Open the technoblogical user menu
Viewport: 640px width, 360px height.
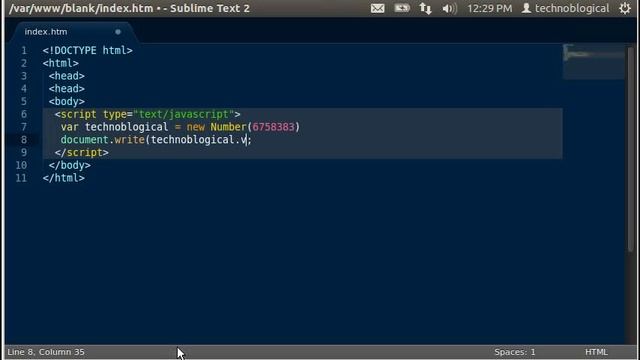tap(566, 8)
